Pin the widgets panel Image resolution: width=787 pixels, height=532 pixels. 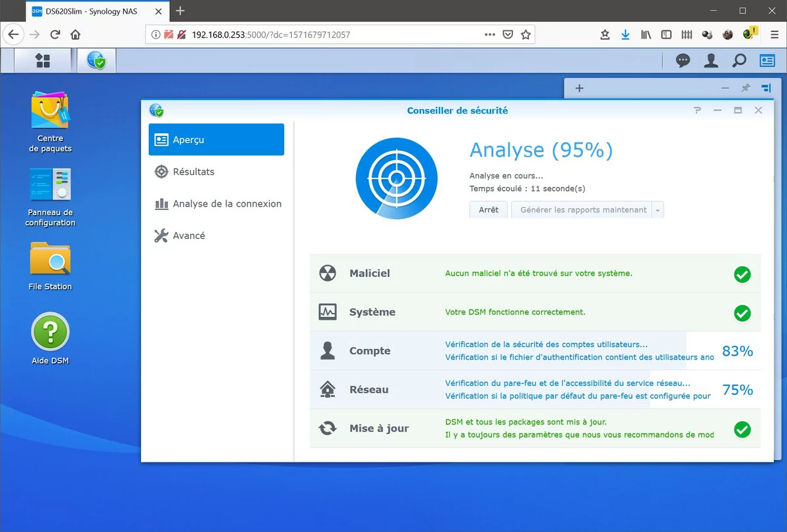746,88
